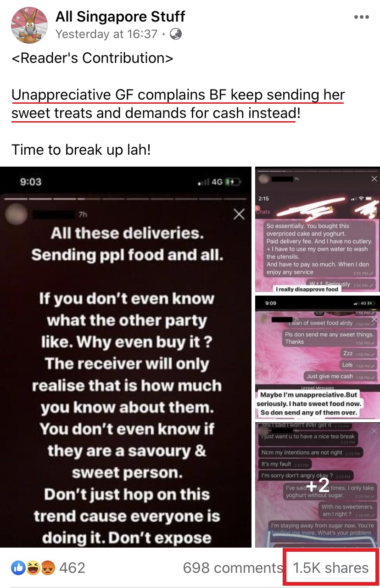Tap the underlined 'Unappreciative GF complains' headline text
This screenshot has width=380, height=588.
pos(178,104)
